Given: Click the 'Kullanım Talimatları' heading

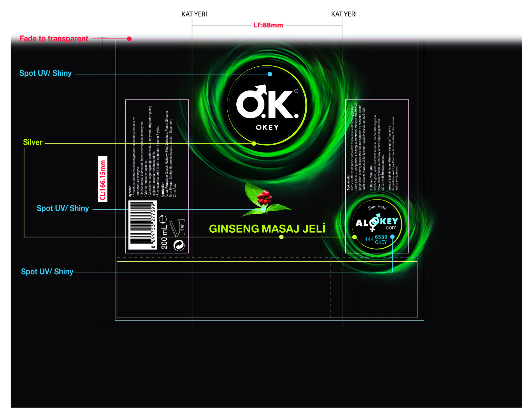Looking at the screenshot, I should 371,177.
